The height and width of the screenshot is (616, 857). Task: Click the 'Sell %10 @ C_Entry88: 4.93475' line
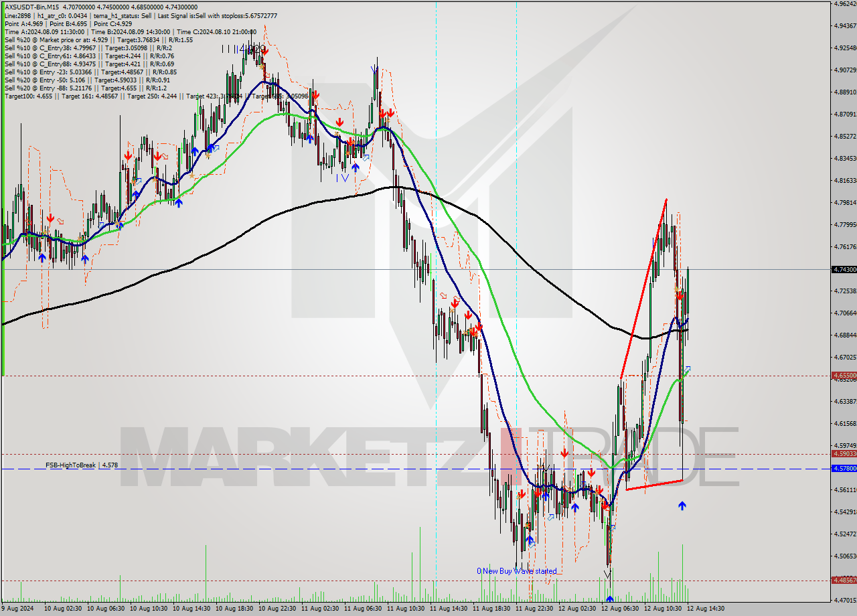(90, 64)
